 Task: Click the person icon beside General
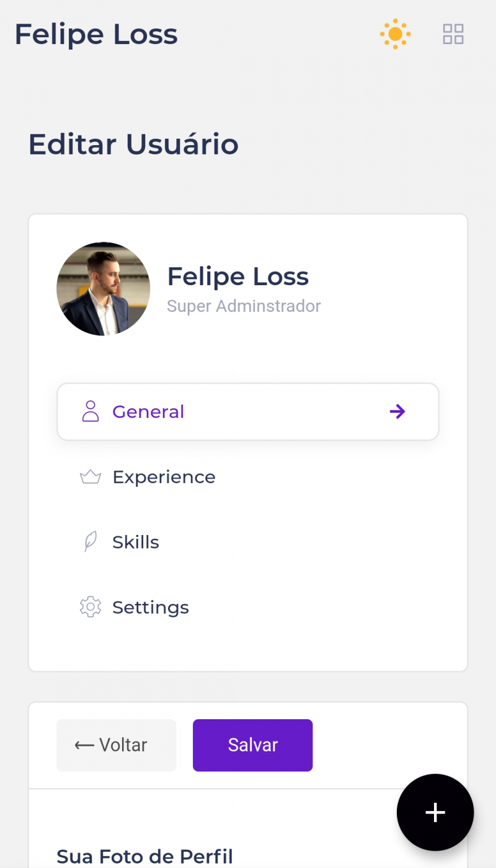coord(91,412)
